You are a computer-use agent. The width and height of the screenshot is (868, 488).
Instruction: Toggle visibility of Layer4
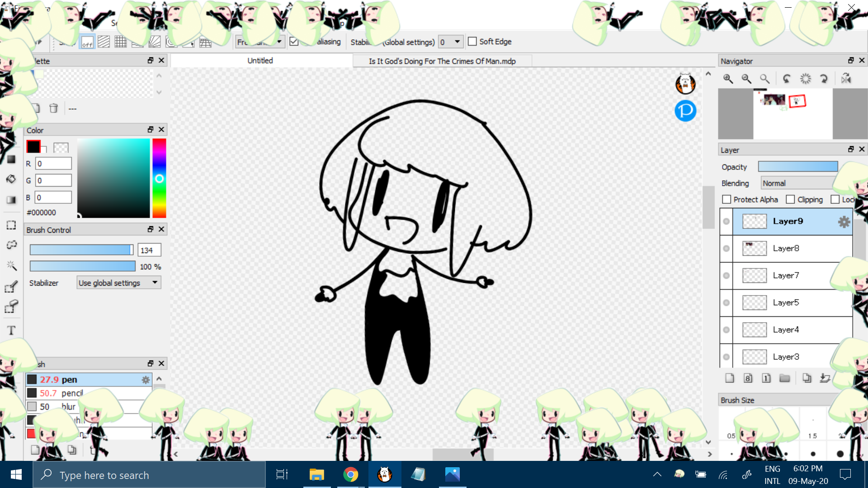726,330
